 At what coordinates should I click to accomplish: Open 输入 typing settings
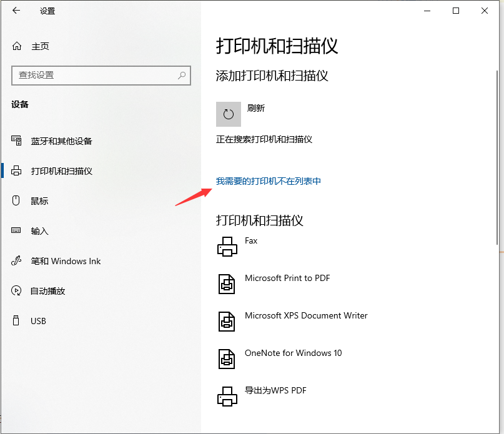[39, 230]
